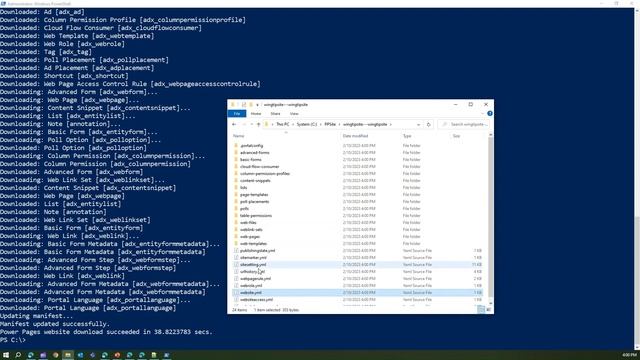Switch to the large icons view layout
The image size is (640, 360).
(x=489, y=310)
